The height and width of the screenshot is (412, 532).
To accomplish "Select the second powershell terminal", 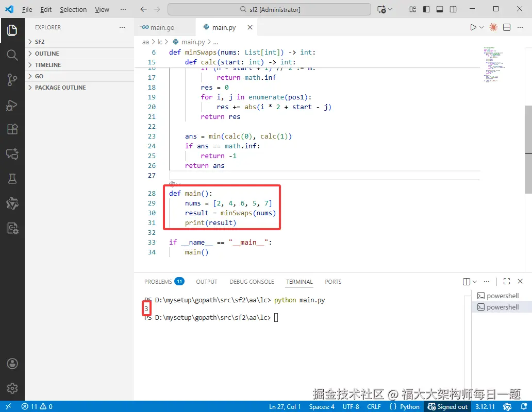I will tap(502, 307).
